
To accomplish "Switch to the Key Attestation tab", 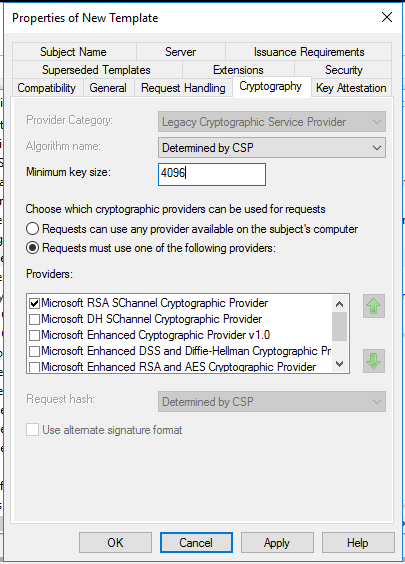I will tap(351, 88).
